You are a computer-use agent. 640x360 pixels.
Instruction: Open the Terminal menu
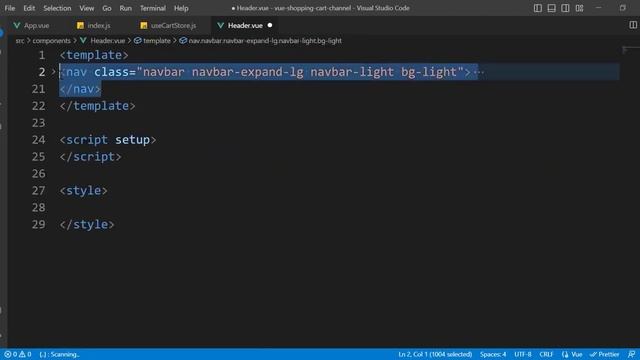click(x=153, y=8)
